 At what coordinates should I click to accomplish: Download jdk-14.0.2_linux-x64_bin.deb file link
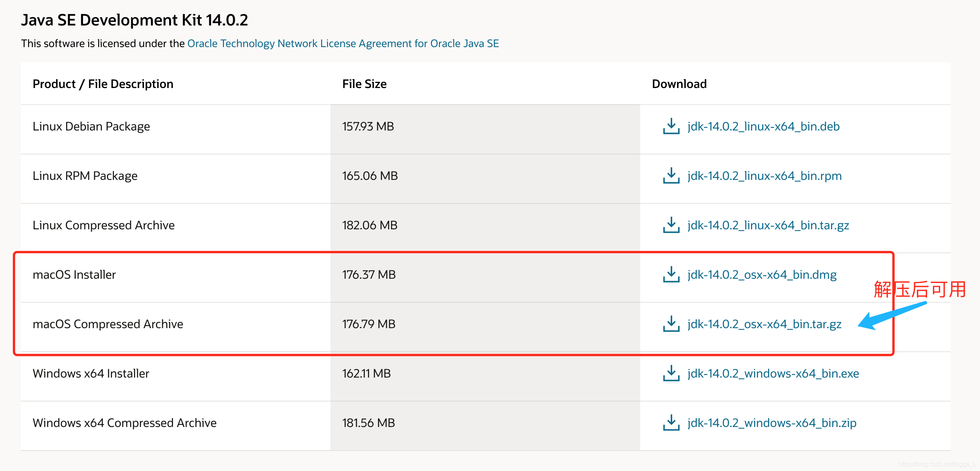pos(763,127)
